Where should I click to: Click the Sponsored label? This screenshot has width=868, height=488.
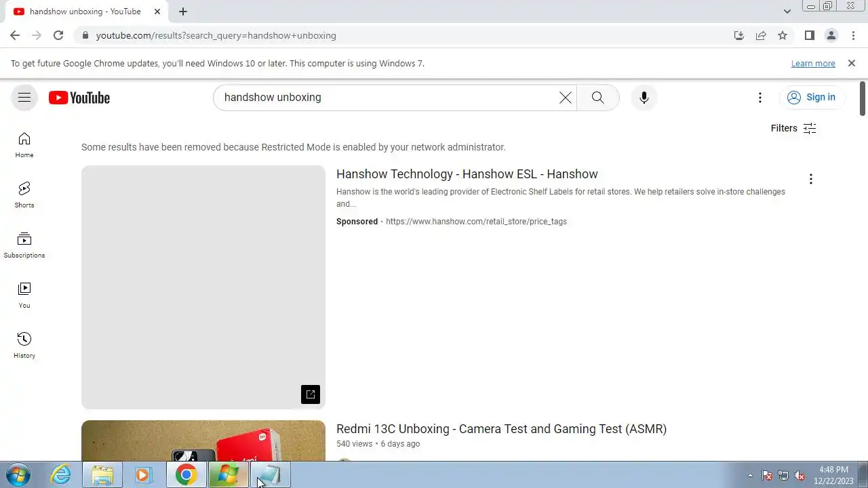(x=357, y=222)
